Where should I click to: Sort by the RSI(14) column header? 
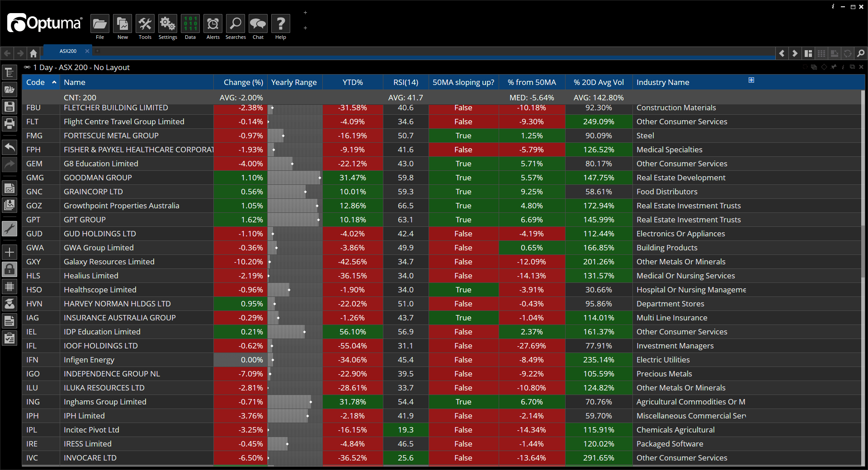tap(406, 82)
